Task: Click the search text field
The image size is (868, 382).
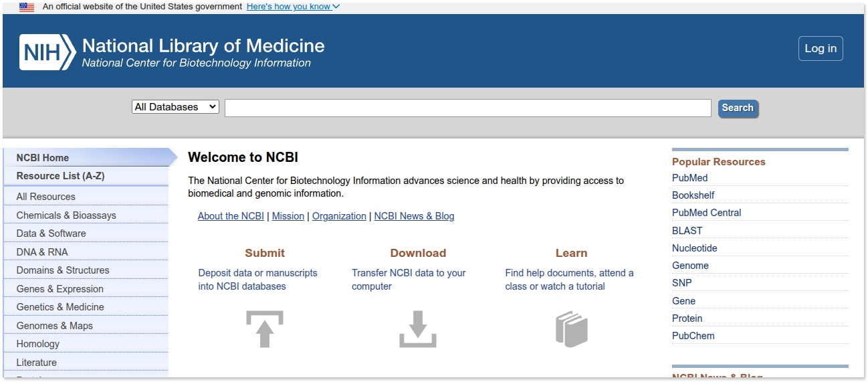Action: (467, 108)
